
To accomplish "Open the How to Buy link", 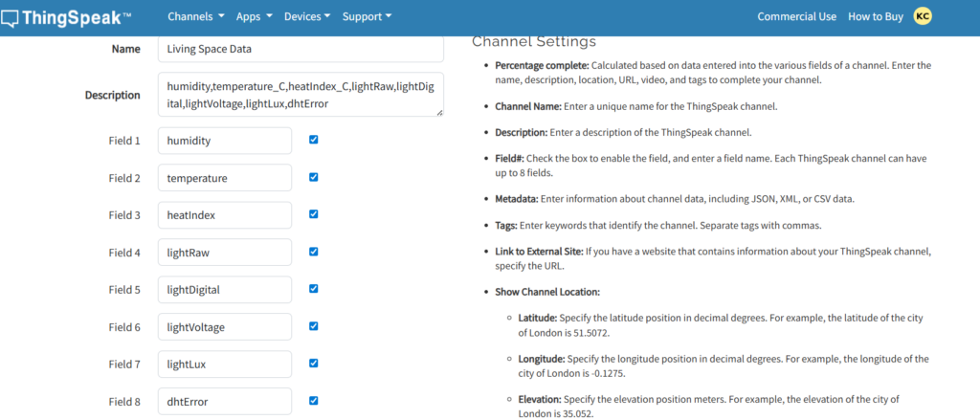I will 875,16.
